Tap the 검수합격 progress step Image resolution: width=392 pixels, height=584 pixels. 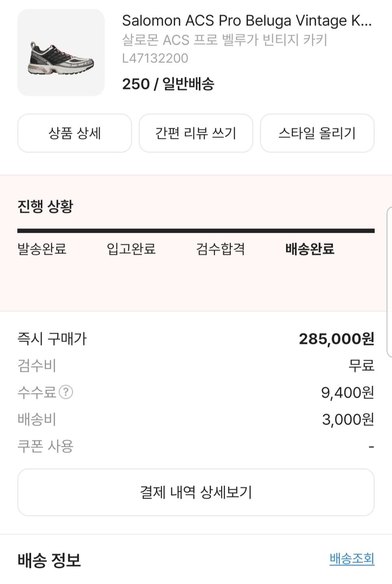(x=220, y=249)
